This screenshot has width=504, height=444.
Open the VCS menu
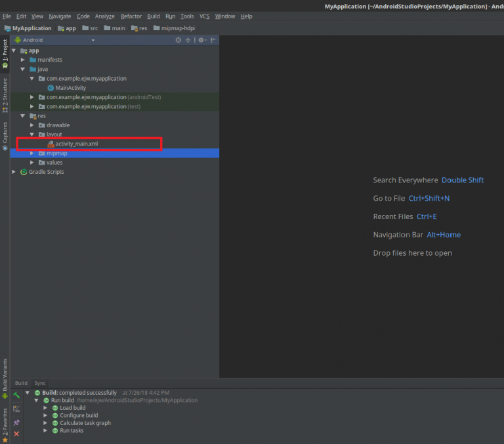point(205,16)
